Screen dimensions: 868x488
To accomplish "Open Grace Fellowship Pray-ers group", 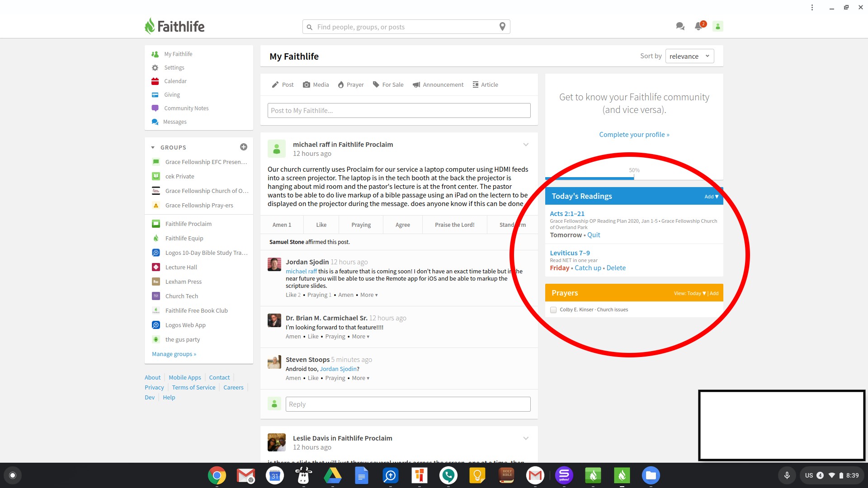I will [x=199, y=205].
